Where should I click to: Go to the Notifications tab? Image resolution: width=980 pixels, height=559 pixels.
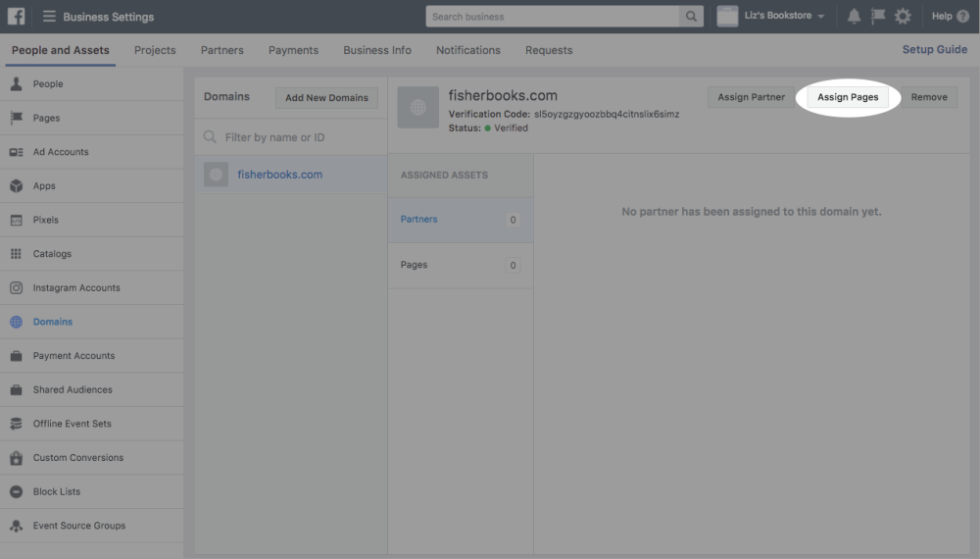467,50
